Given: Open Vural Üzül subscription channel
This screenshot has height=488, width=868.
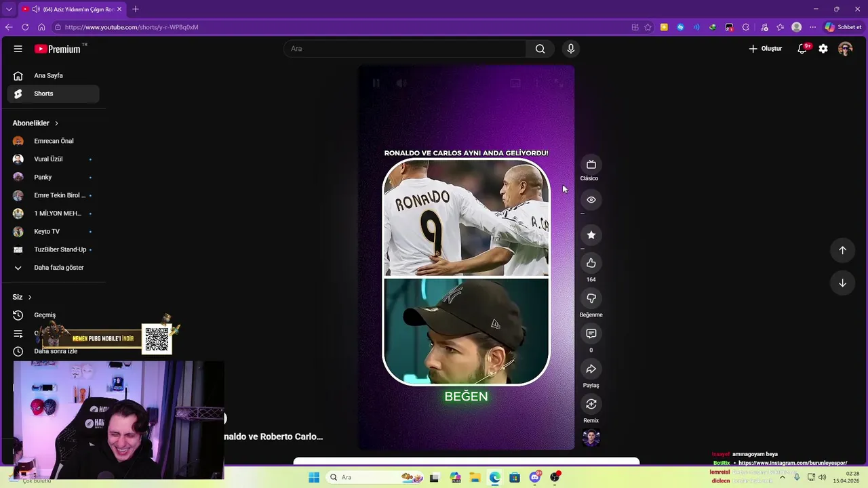Looking at the screenshot, I should pyautogui.click(x=53, y=159).
